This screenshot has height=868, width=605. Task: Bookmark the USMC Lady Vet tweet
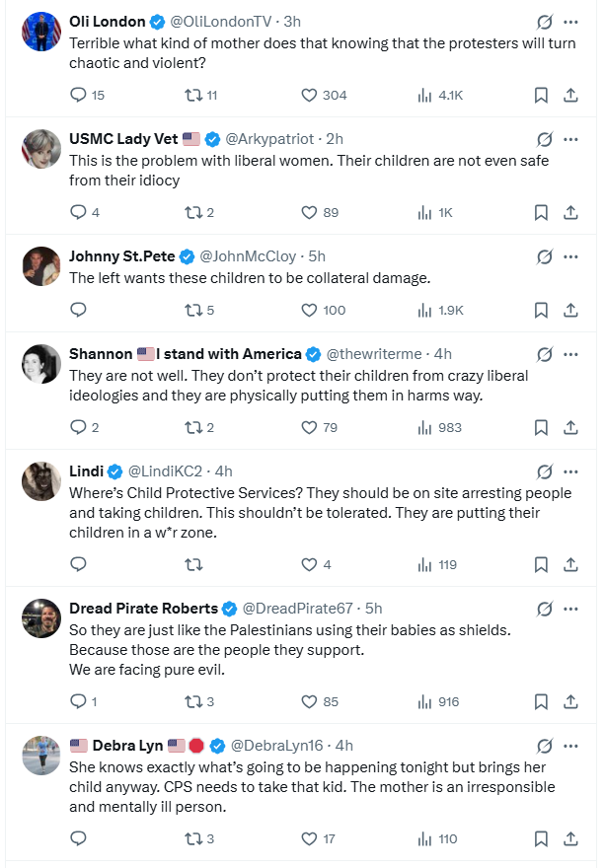(541, 212)
